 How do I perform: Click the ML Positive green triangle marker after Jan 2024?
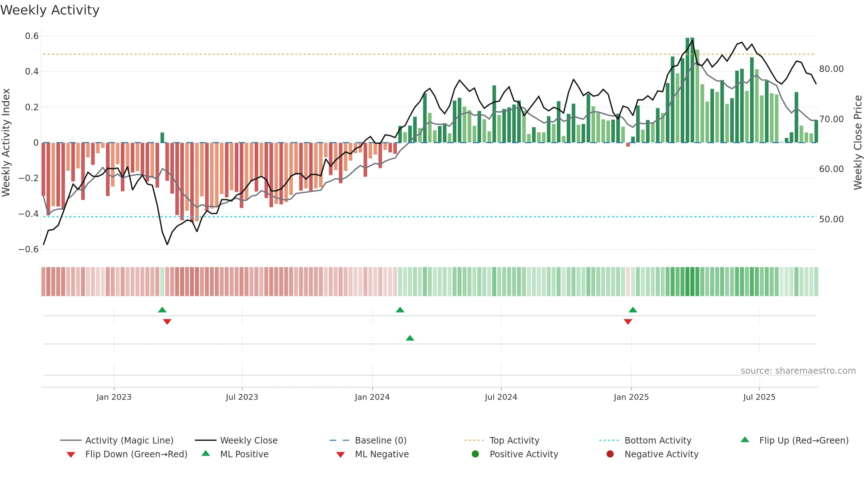coord(410,338)
